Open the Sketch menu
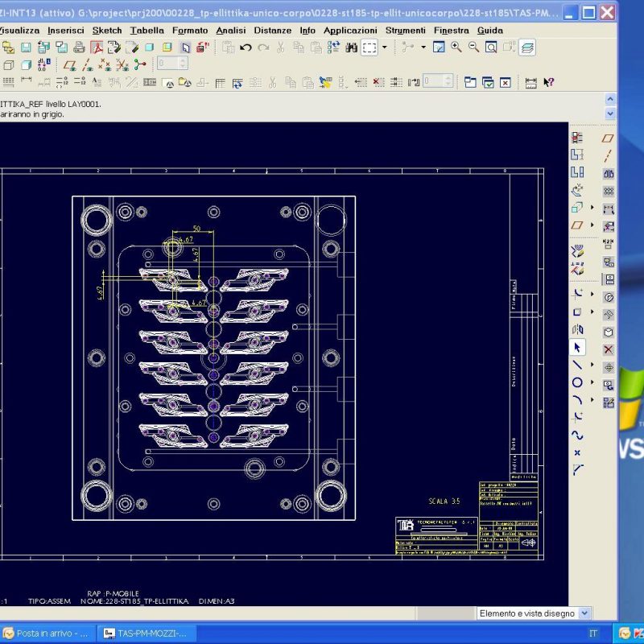The image size is (644, 644). (107, 31)
